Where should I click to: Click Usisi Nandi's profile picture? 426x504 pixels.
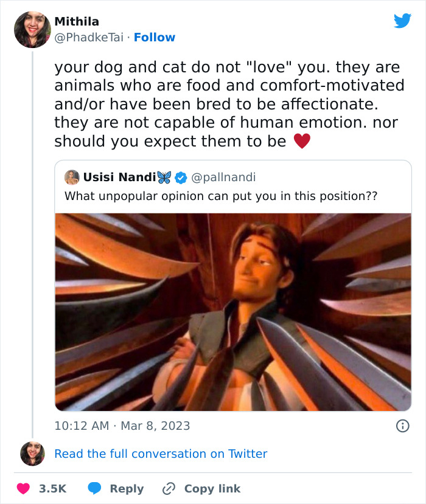73,176
